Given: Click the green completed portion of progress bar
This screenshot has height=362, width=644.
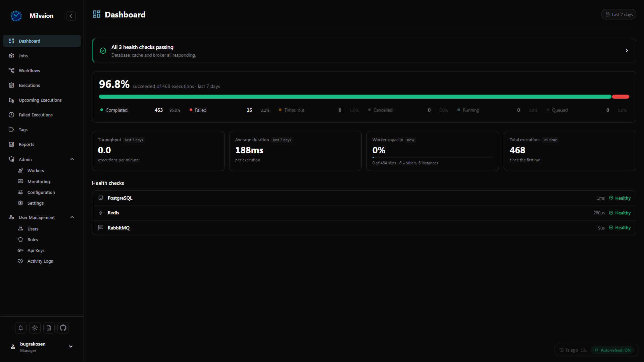Looking at the screenshot, I should (x=355, y=97).
